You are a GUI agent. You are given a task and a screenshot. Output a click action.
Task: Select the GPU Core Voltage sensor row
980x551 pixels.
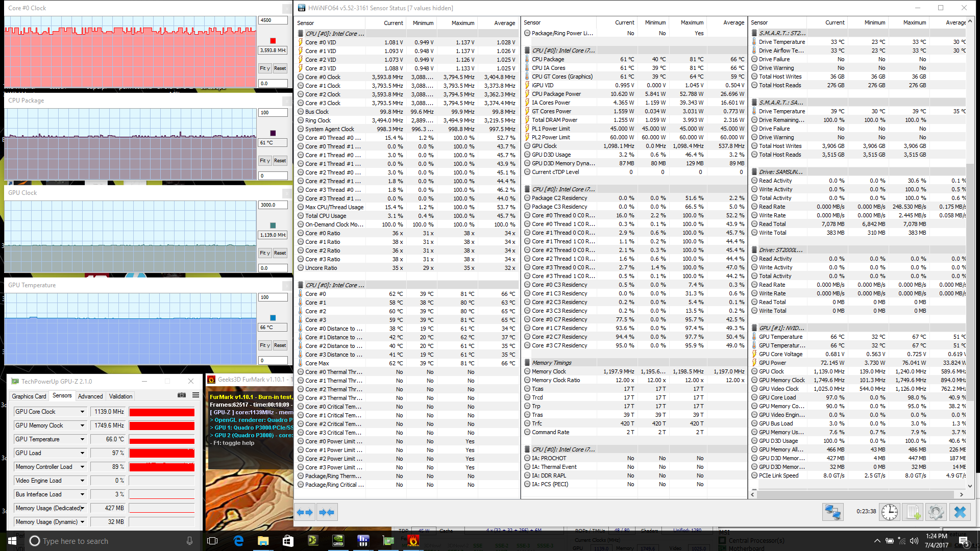point(859,354)
